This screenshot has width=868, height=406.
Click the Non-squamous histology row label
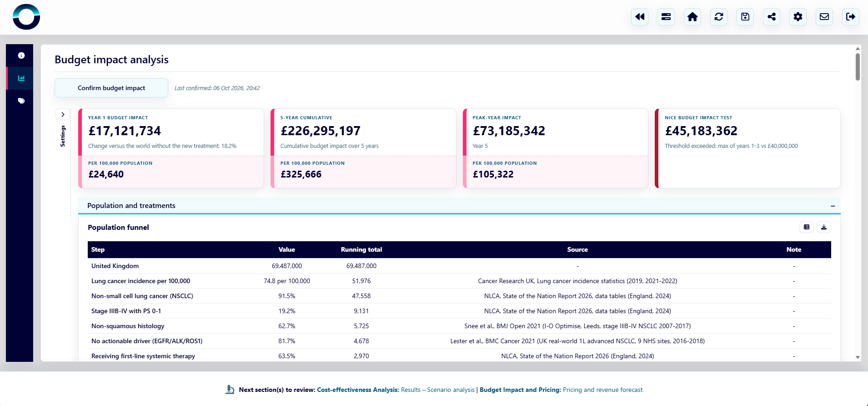[128, 326]
